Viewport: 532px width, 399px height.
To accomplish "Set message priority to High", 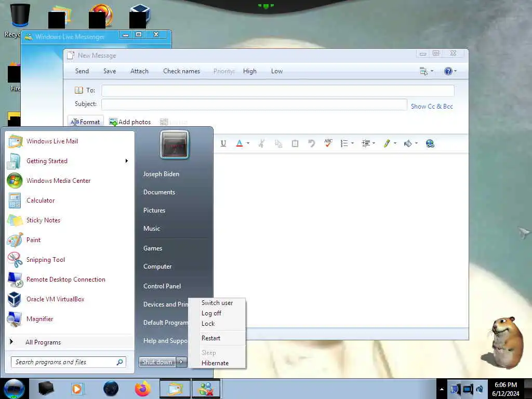I will tap(250, 71).
